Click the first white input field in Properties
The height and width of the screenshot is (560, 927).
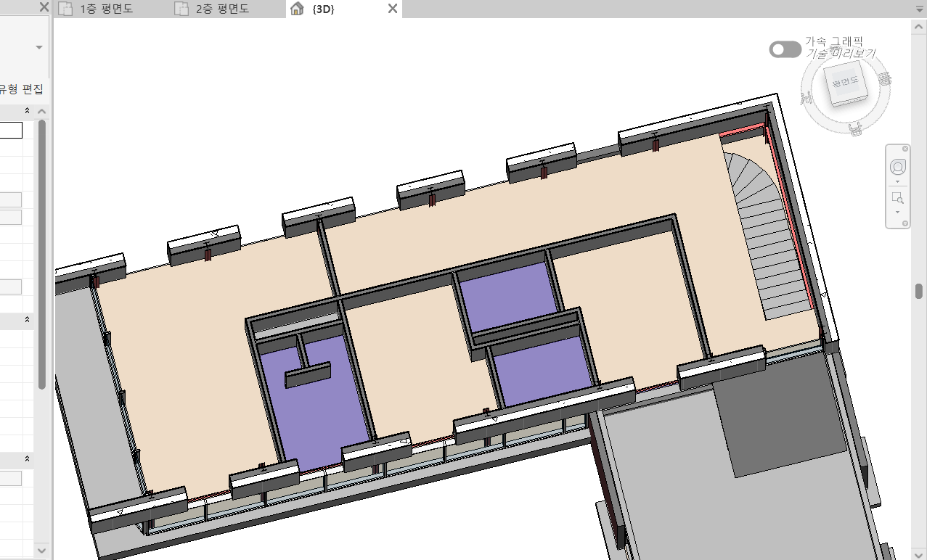11,131
